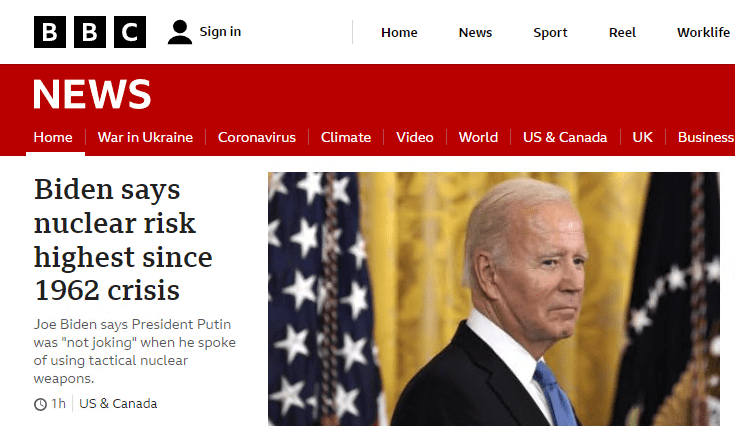The image size is (735, 443).
Task: Select the War in Ukraine tab
Action: point(145,137)
